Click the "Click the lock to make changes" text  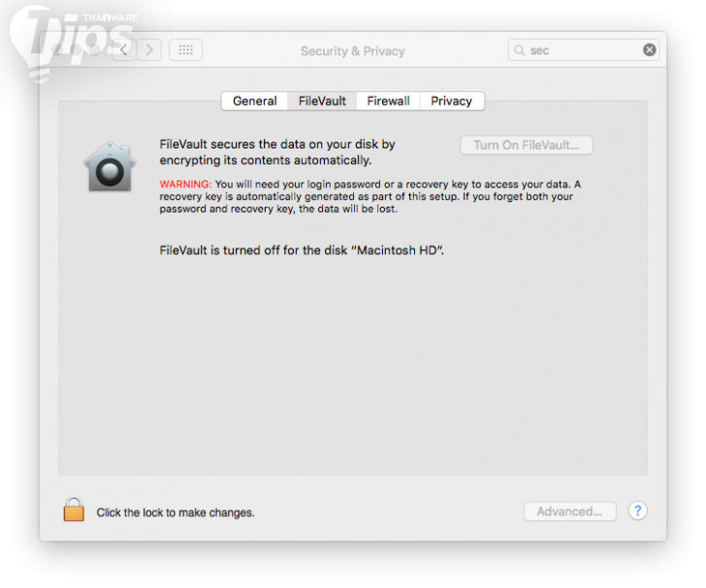coord(176,512)
